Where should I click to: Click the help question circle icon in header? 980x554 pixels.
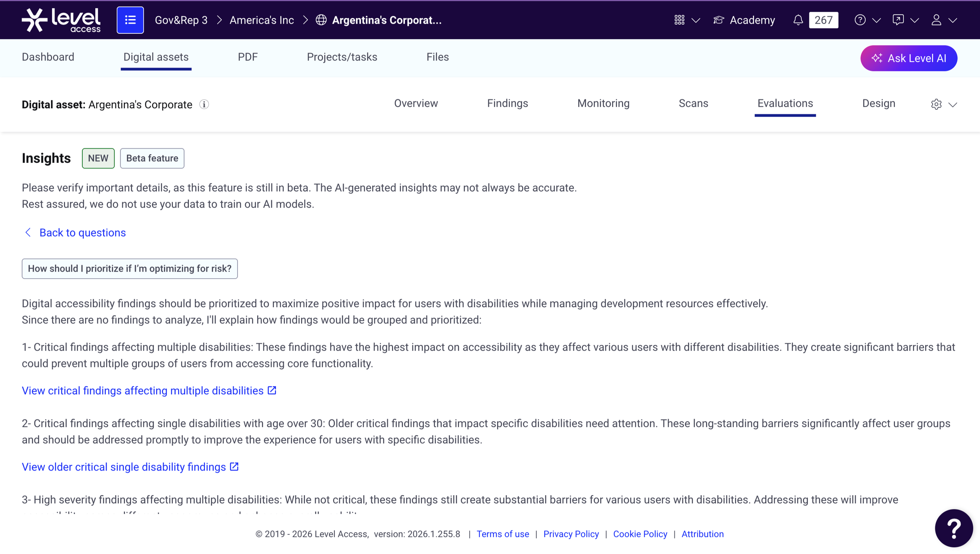860,20
